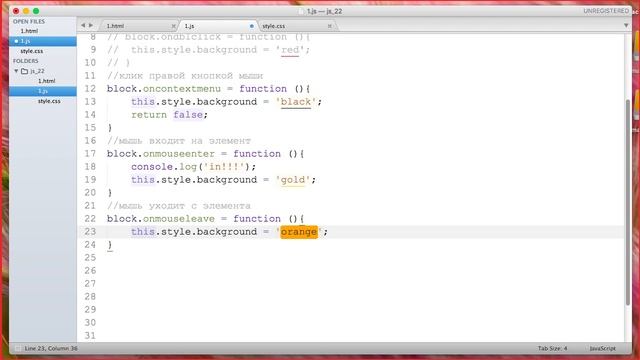Click line number 23 in gutter

[x=90, y=232]
